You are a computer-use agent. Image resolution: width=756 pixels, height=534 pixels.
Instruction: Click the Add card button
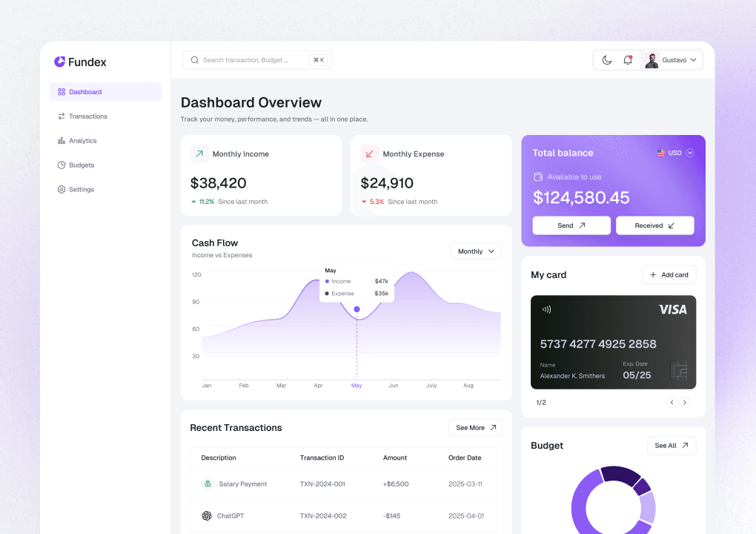click(669, 274)
